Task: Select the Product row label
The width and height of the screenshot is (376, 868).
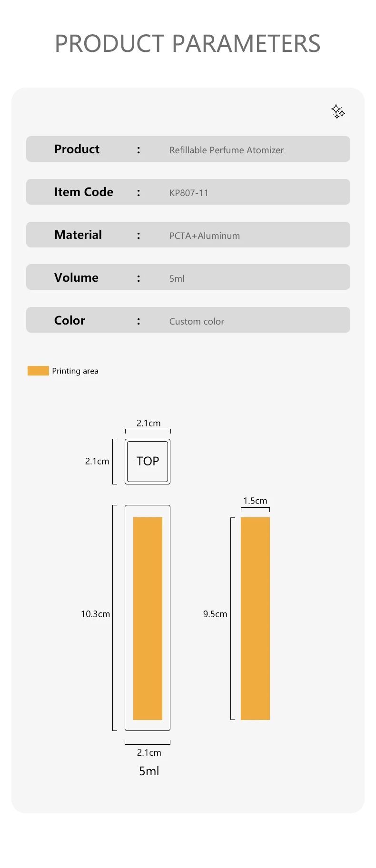Action: point(77,149)
